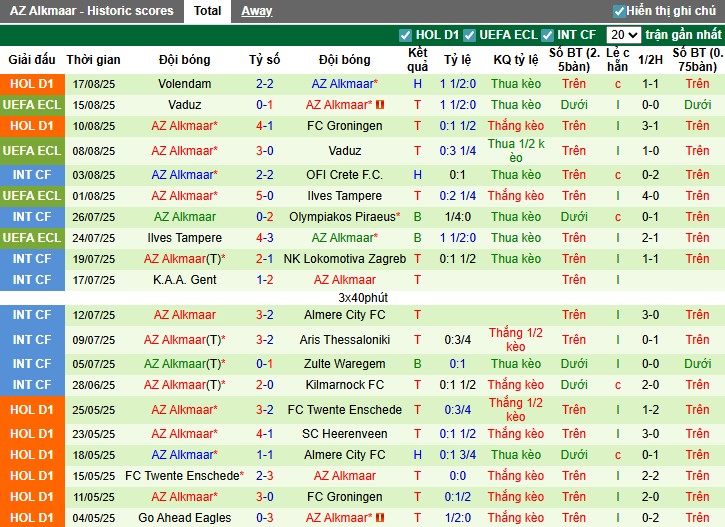The height and width of the screenshot is (527, 725).
Task: Click the 0-3 score at Go Ahead Eagles
Action: pyautogui.click(x=264, y=518)
